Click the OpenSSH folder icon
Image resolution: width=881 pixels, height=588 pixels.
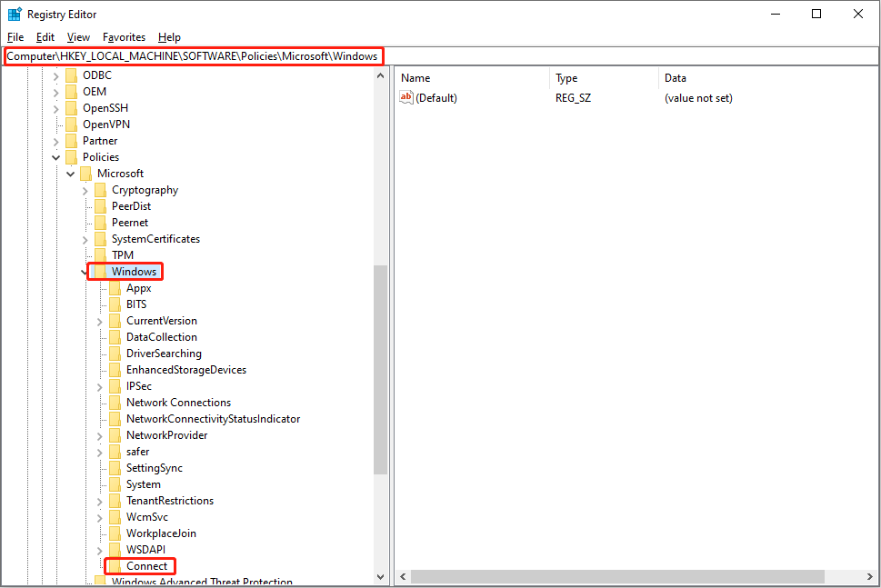click(71, 108)
